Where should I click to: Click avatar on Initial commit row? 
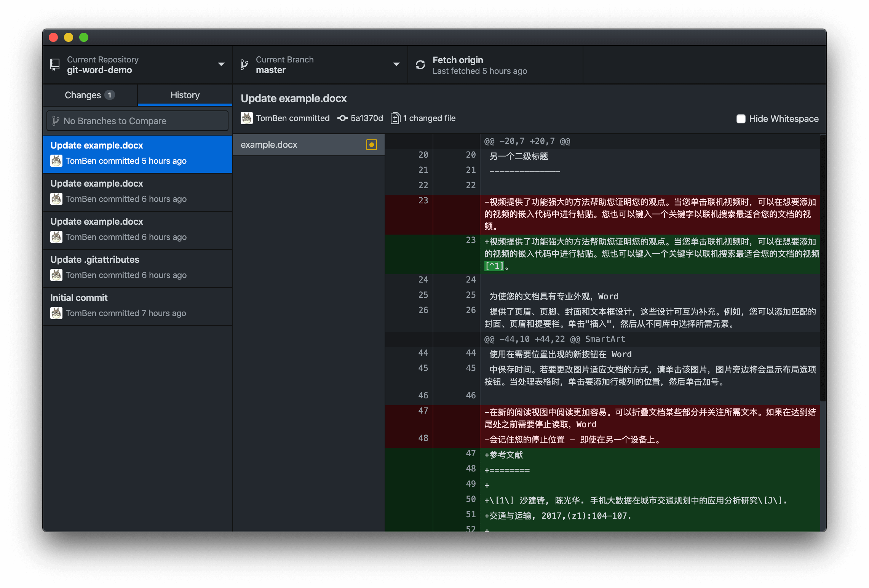point(56,313)
